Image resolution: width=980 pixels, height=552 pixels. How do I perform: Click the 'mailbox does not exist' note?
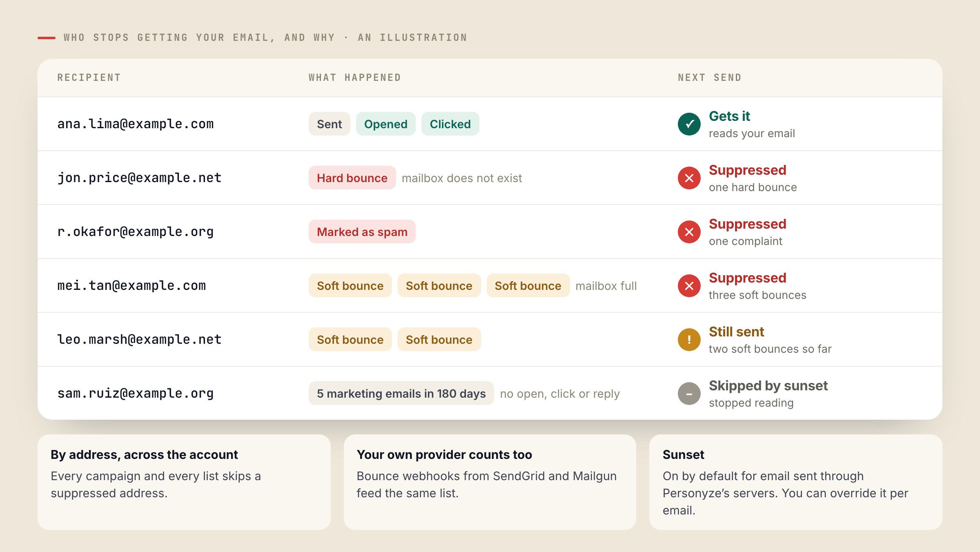point(462,178)
